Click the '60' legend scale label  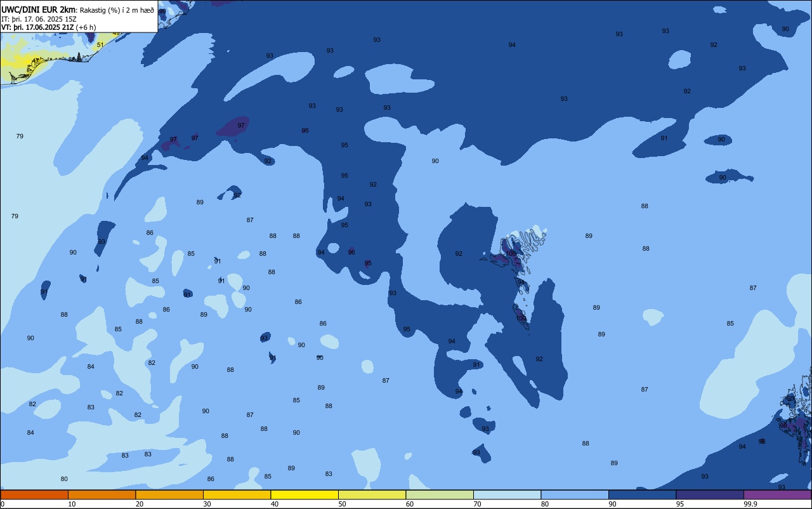click(x=410, y=504)
